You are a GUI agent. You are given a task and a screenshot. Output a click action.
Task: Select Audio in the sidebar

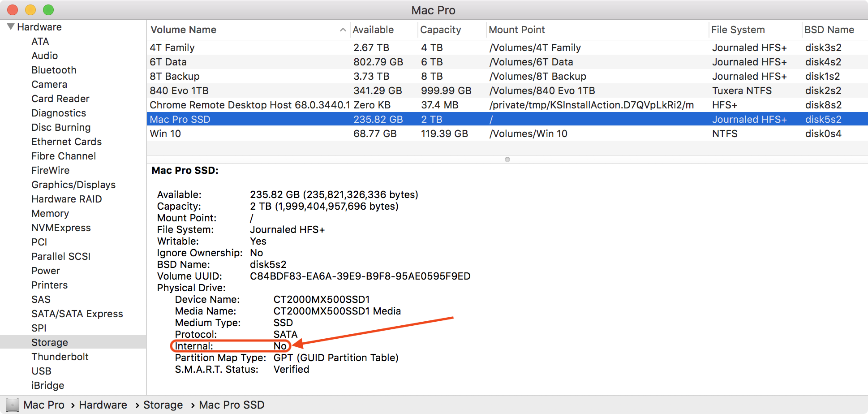click(x=45, y=56)
